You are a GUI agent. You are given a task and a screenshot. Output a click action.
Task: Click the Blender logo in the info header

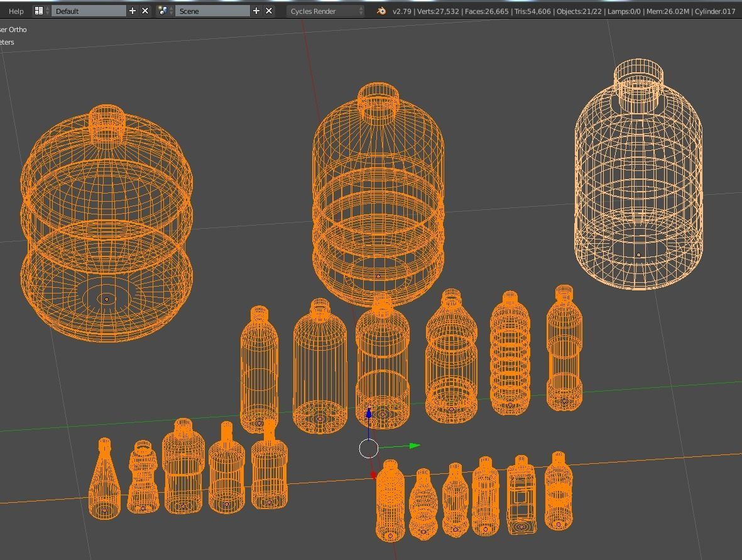click(x=381, y=11)
